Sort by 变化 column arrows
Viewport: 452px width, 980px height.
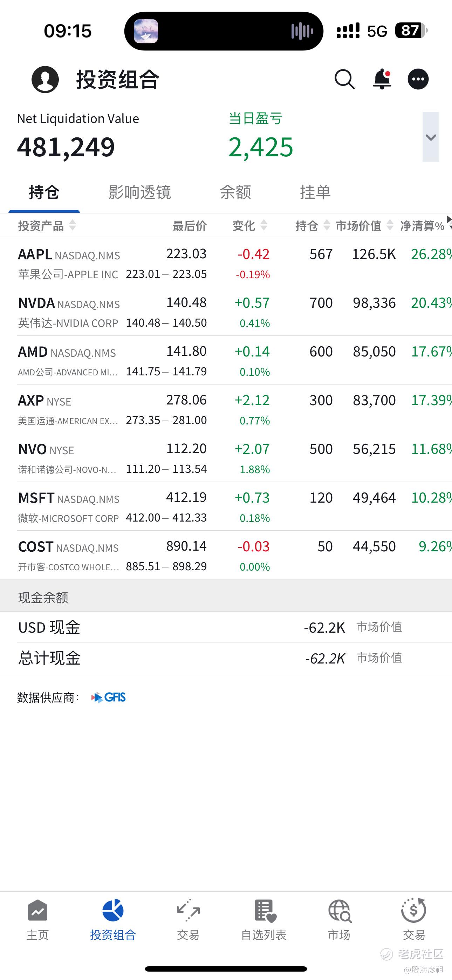(263, 225)
